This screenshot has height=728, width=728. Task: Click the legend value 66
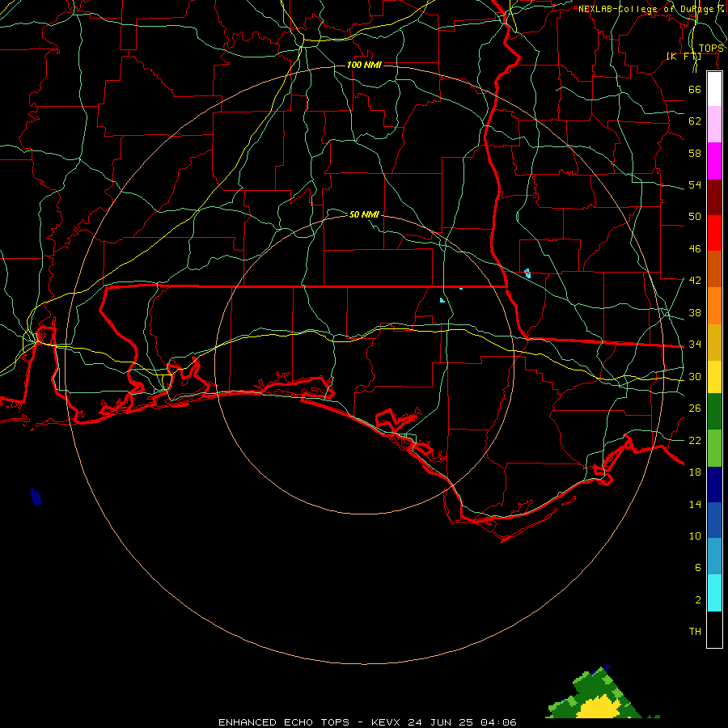(695, 89)
